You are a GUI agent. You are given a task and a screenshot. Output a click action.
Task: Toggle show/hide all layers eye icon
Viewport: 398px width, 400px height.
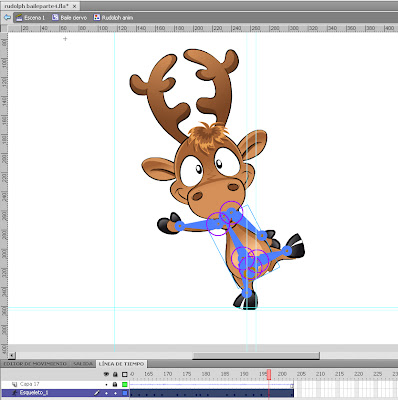click(x=106, y=374)
